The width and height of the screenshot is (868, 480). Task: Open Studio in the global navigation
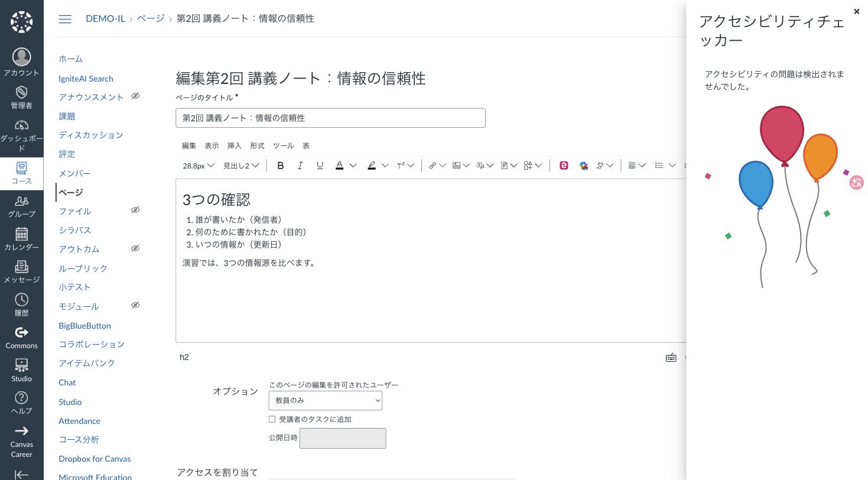pyautogui.click(x=21, y=371)
